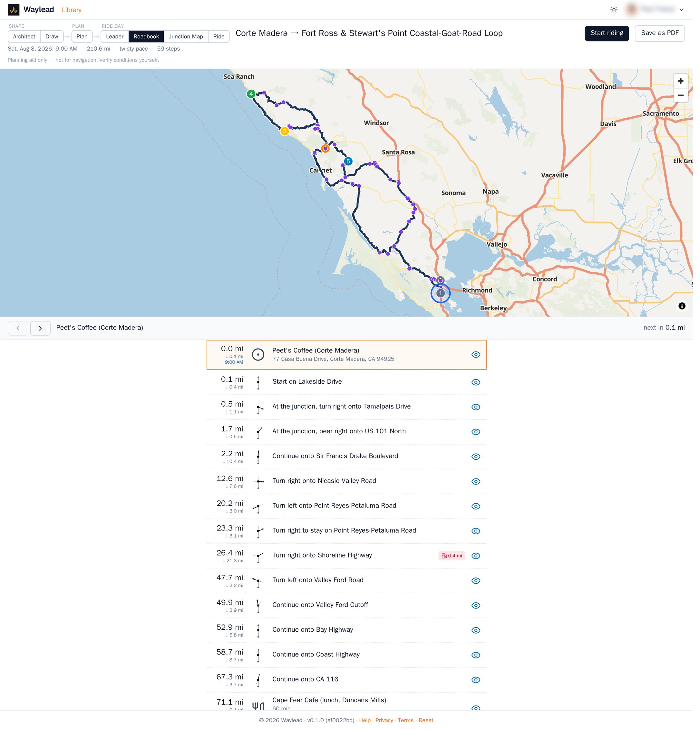
Task: Toggle eye icon for Start on Lakeside Drive
Action: pyautogui.click(x=476, y=382)
